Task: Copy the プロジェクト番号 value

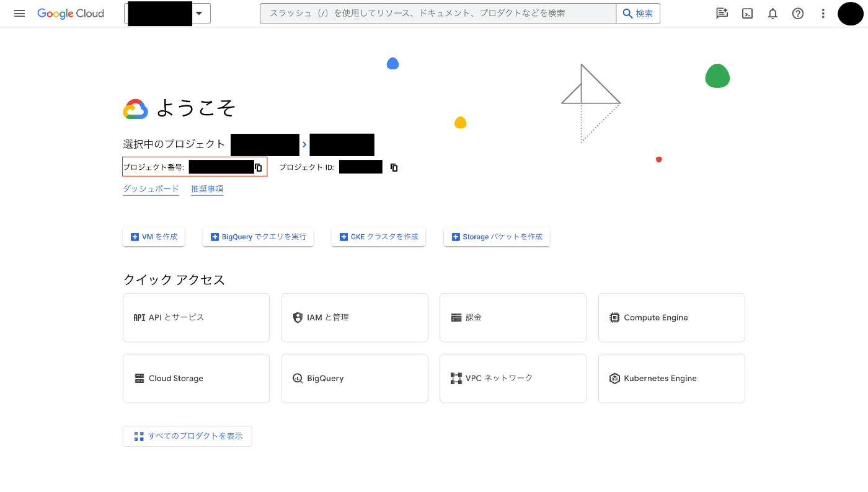Action: tap(259, 167)
